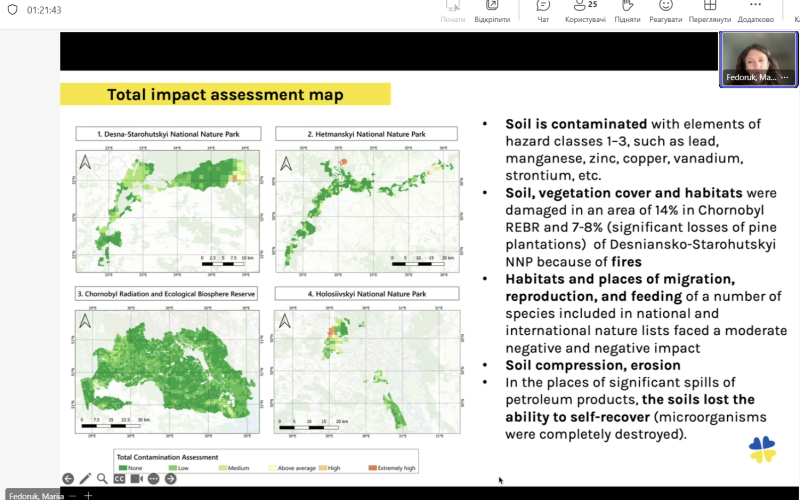Open the Переглянути view options
Screen dimensions: 800x500
(x=709, y=11)
